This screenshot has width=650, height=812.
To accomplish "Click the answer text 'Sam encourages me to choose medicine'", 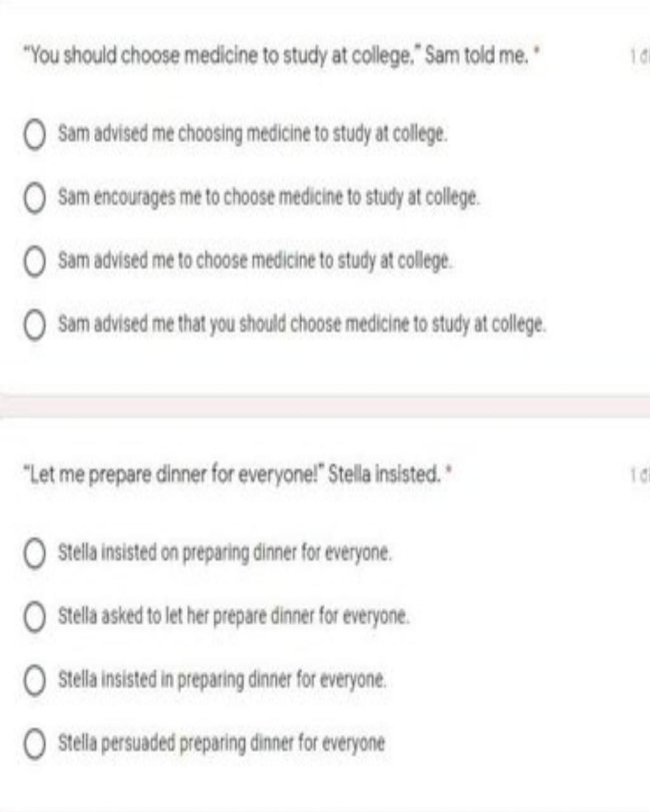I will pos(269,198).
